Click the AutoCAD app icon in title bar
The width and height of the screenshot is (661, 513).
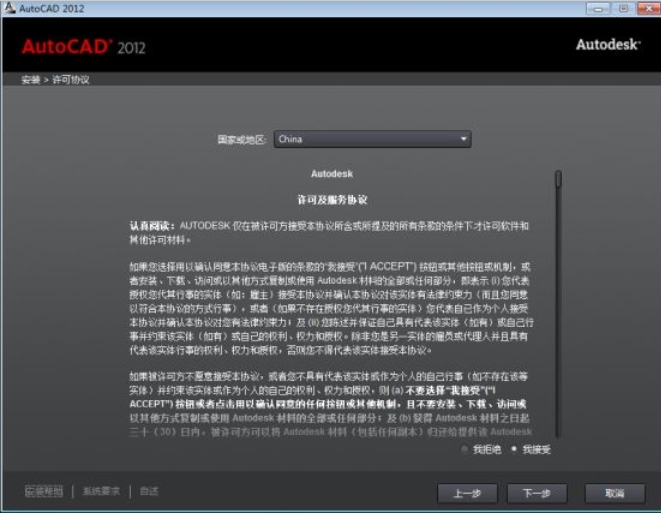click(x=9, y=8)
